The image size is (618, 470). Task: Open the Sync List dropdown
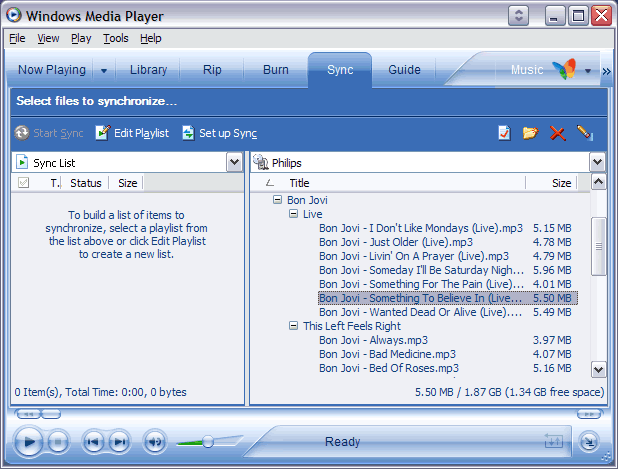[x=234, y=162]
